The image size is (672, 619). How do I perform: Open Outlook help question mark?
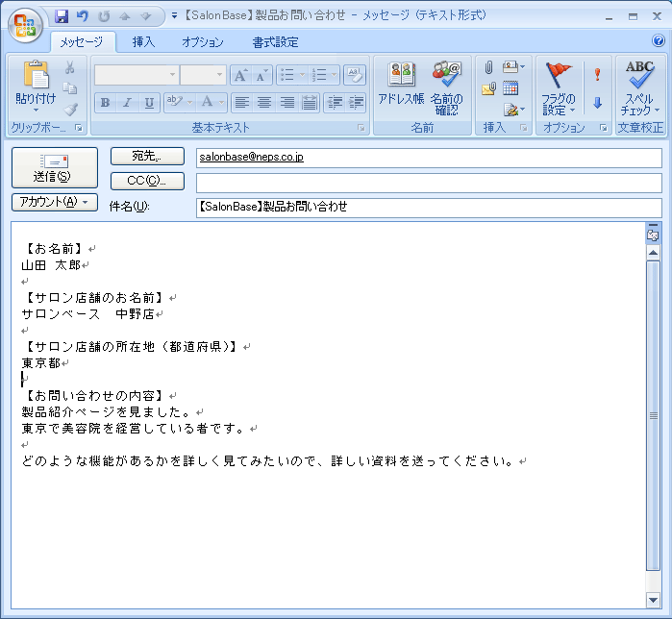[658, 40]
